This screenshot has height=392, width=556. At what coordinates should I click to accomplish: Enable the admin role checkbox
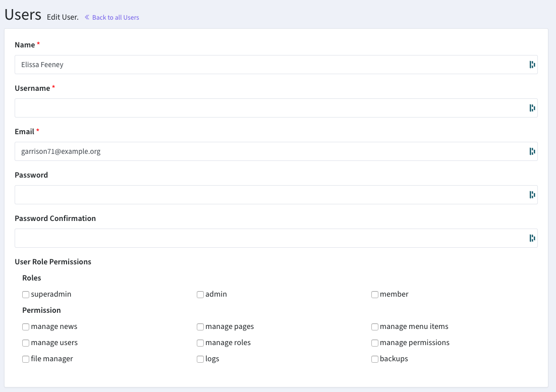tap(200, 295)
